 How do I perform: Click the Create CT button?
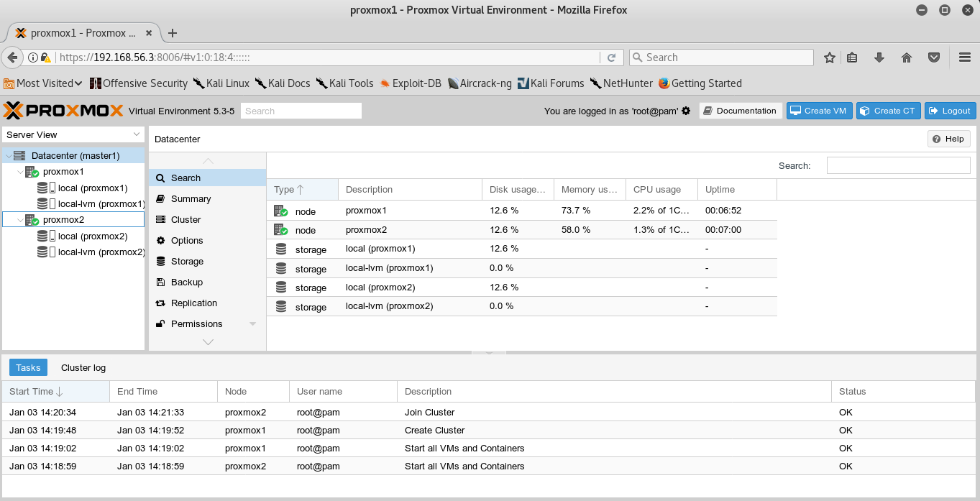tap(889, 111)
